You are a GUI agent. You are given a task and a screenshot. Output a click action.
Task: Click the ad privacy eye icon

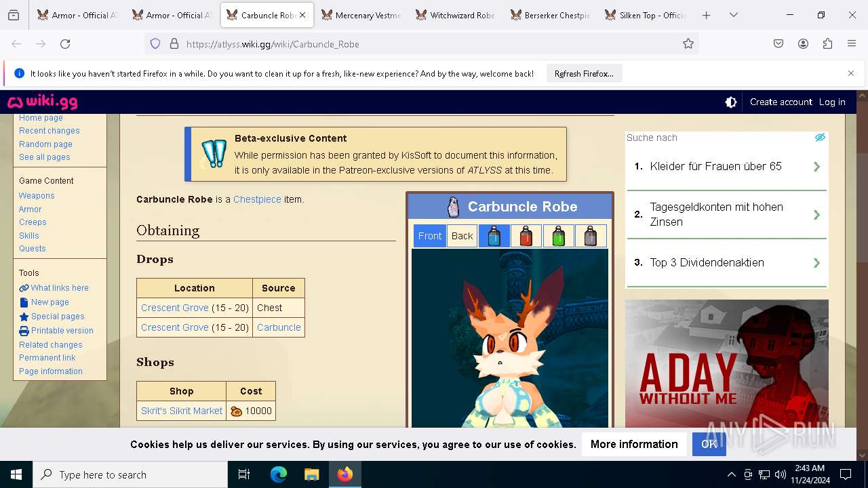point(820,138)
